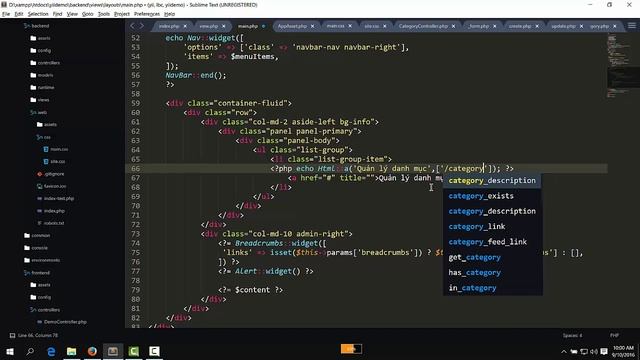The image size is (640, 360).
Task: Open the Spaces: 4 indentation menu
Action: pos(573,336)
